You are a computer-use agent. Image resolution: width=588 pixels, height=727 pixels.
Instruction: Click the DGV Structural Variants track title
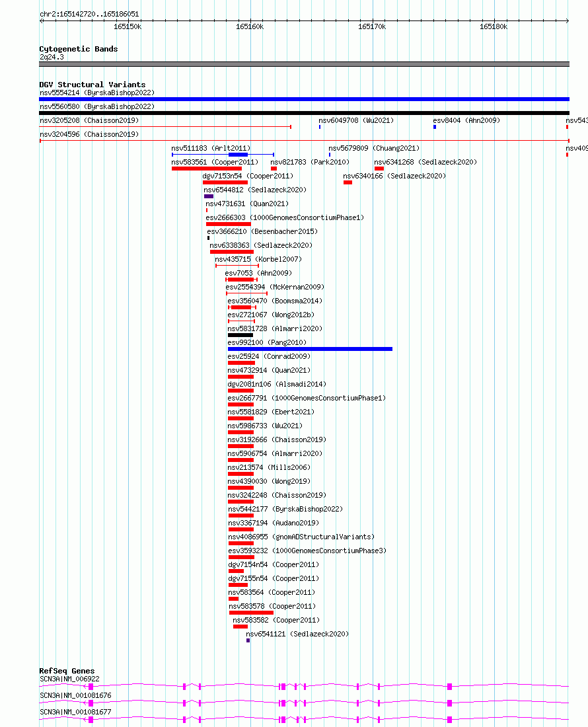coord(92,85)
